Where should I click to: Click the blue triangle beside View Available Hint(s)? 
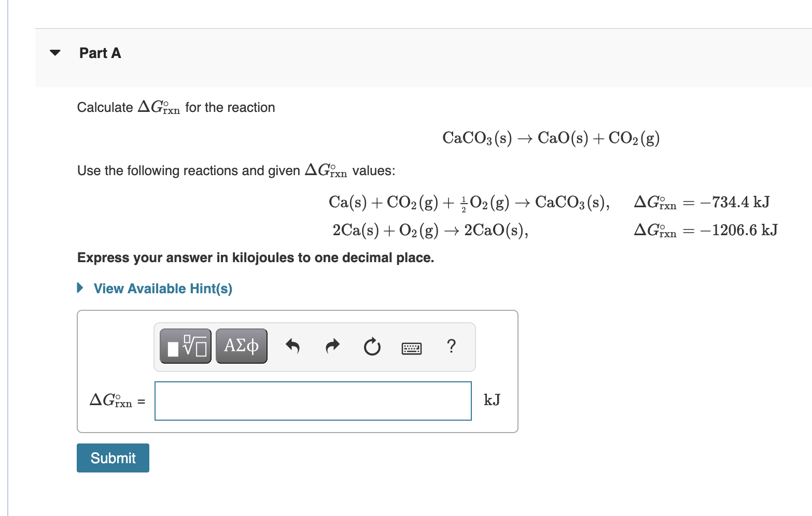[x=80, y=288]
